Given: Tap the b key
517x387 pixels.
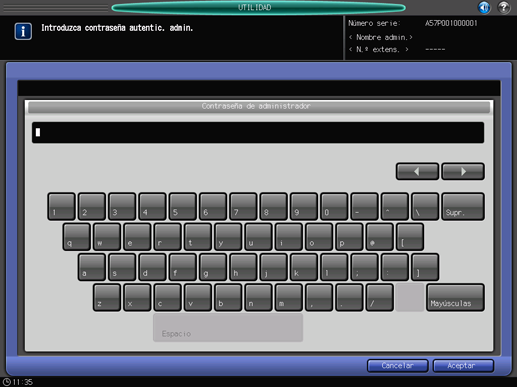Looking at the screenshot, I should pos(228,297).
